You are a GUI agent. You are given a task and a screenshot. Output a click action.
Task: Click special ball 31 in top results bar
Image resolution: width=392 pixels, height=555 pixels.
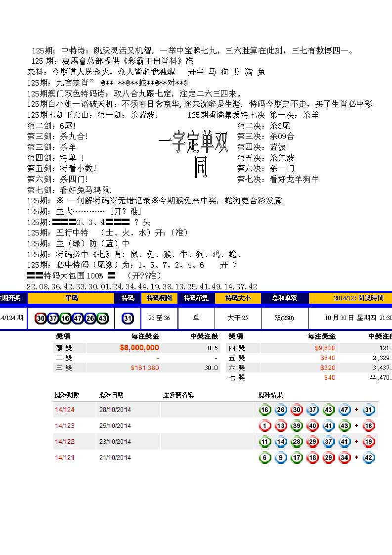[128, 318]
